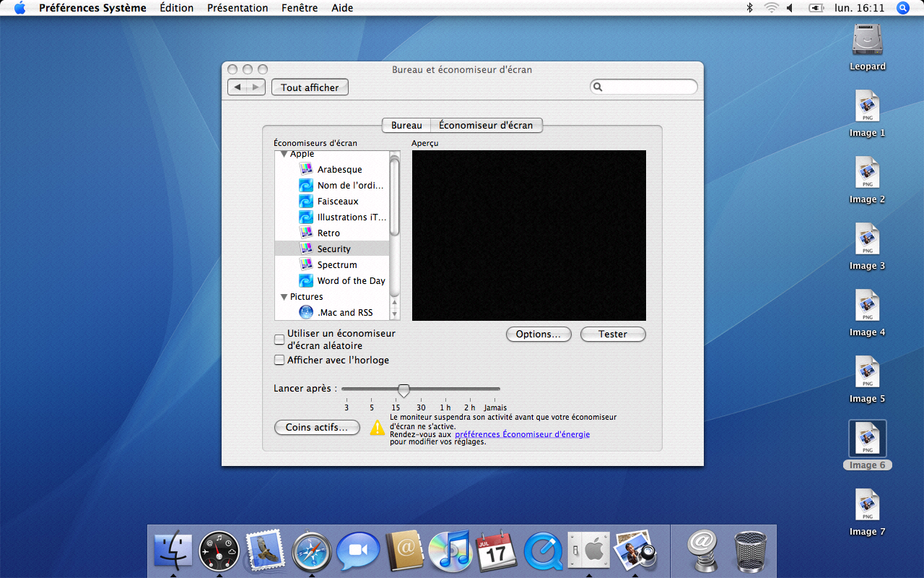Click the .Mac and RSS globe icon

[306, 312]
